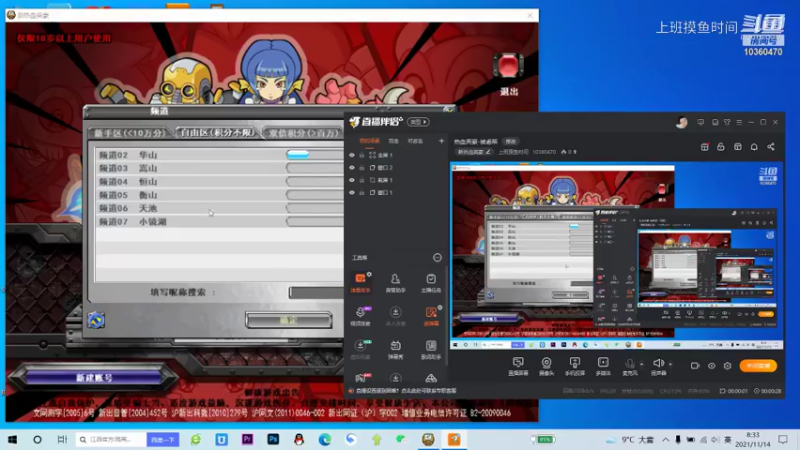Mute the speaker in the companion bar

(658, 366)
